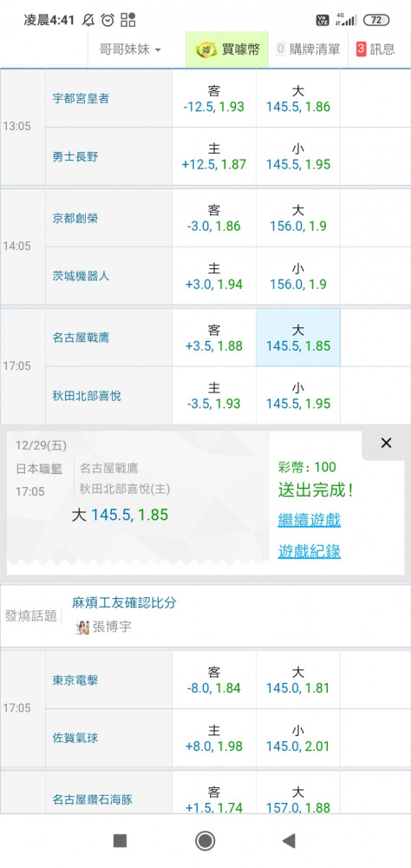This screenshot has width=411, height=868.
Task: Tap 張博宇 user avatar thumbnail
Action: point(82,628)
